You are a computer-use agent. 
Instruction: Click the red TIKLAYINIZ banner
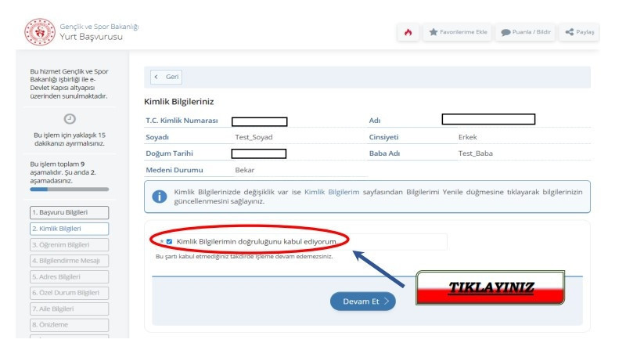[x=491, y=287]
